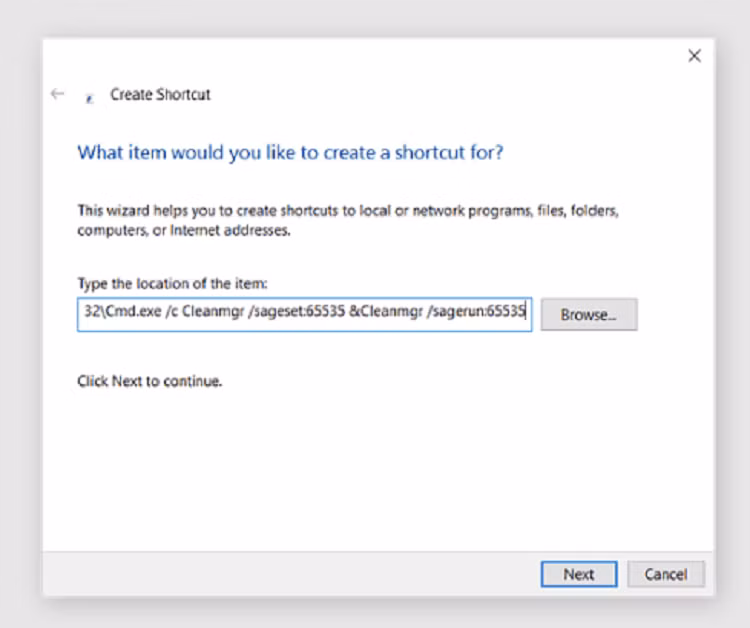The image size is (750, 628).
Task: Click the 'What item would you like' heading
Action: 290,153
